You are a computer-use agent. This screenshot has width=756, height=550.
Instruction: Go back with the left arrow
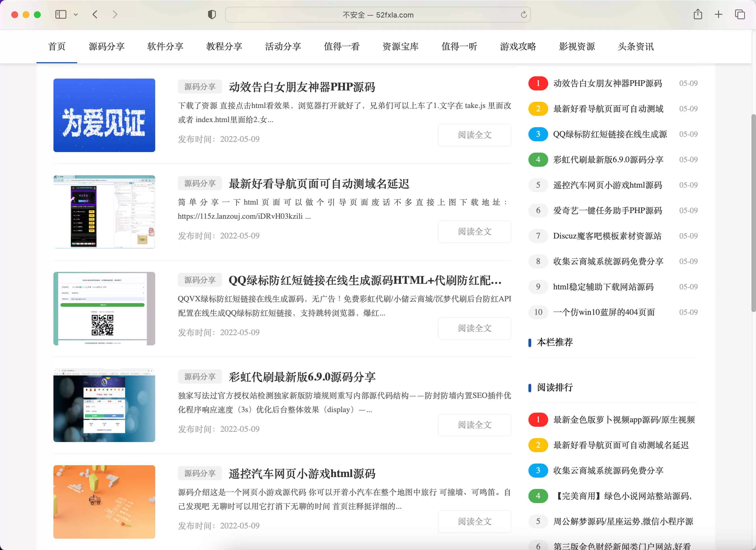pyautogui.click(x=95, y=15)
